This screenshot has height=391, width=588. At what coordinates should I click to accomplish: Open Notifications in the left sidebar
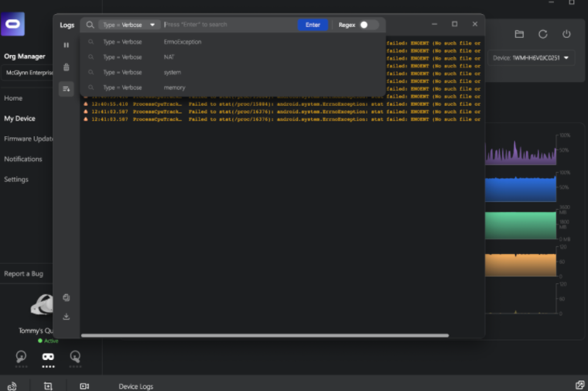point(23,159)
